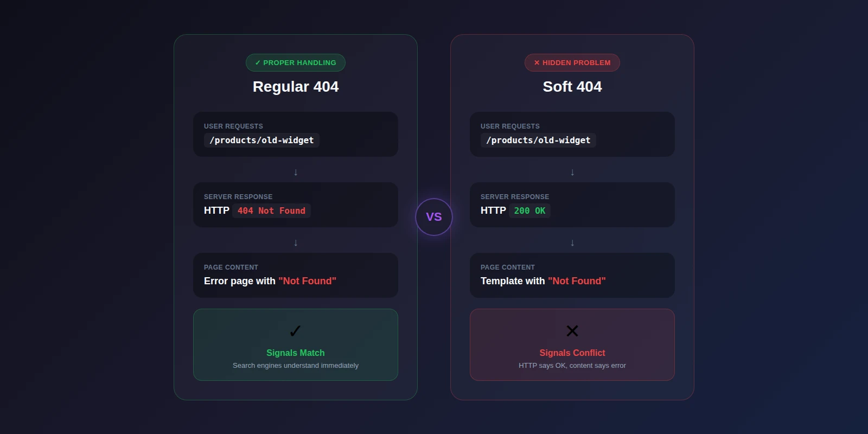Click the green 200 OK status code
The image size is (868, 434).
[529, 210]
